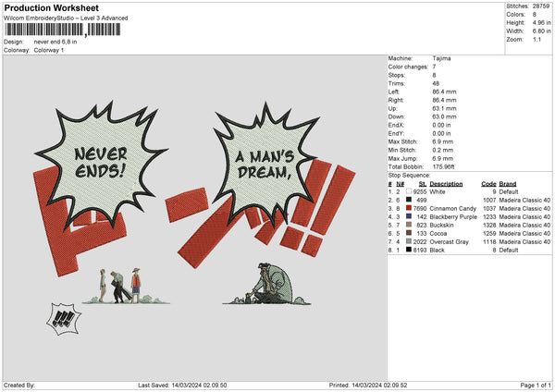
Task: Click the Down value 63.0 mm
Action: (444, 116)
